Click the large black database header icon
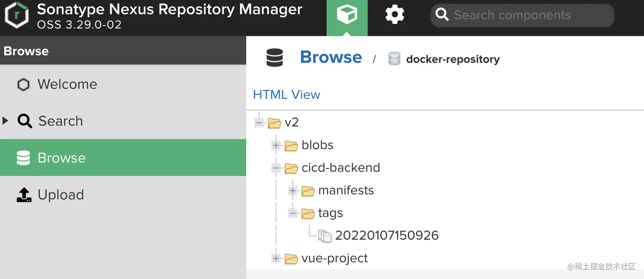 tap(275, 58)
